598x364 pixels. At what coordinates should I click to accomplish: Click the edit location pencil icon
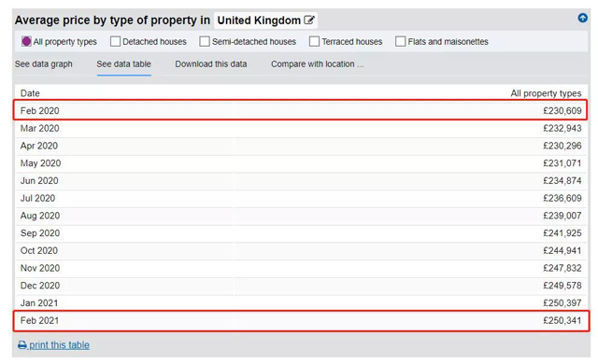tap(309, 20)
